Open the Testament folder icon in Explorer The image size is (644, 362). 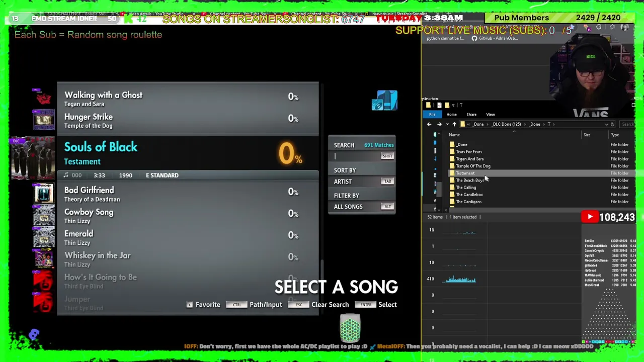(x=452, y=173)
